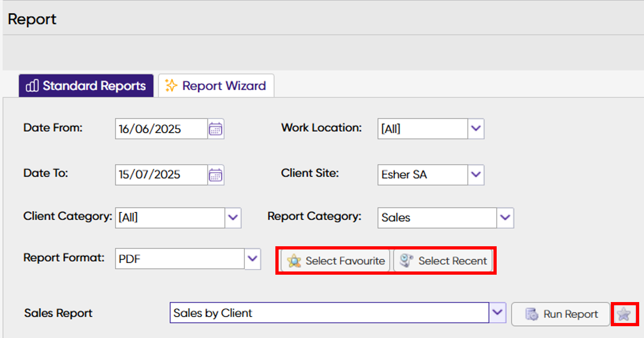Click the sparkle icon on Report Wizard
The height and width of the screenshot is (338, 644).
coord(171,86)
